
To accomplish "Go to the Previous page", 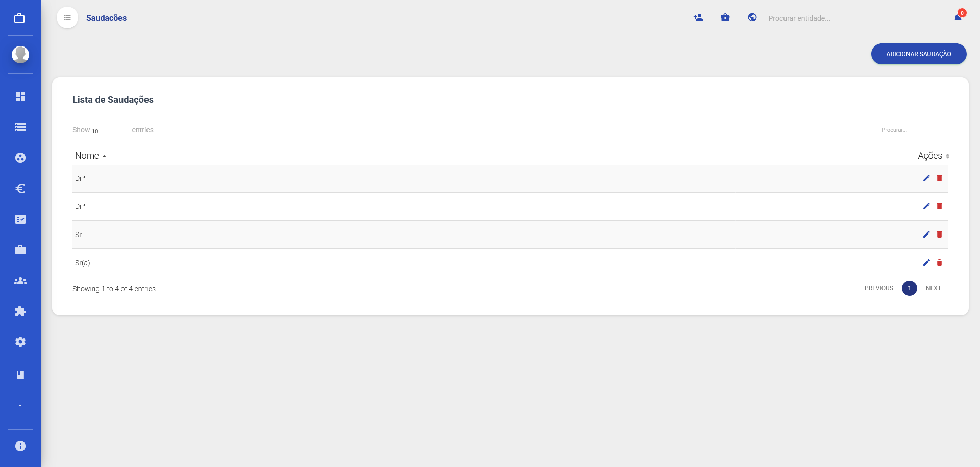I will 878,288.
